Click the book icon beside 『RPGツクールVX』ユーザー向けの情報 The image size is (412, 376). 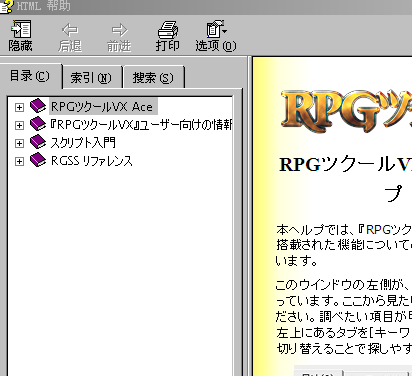coord(38,124)
